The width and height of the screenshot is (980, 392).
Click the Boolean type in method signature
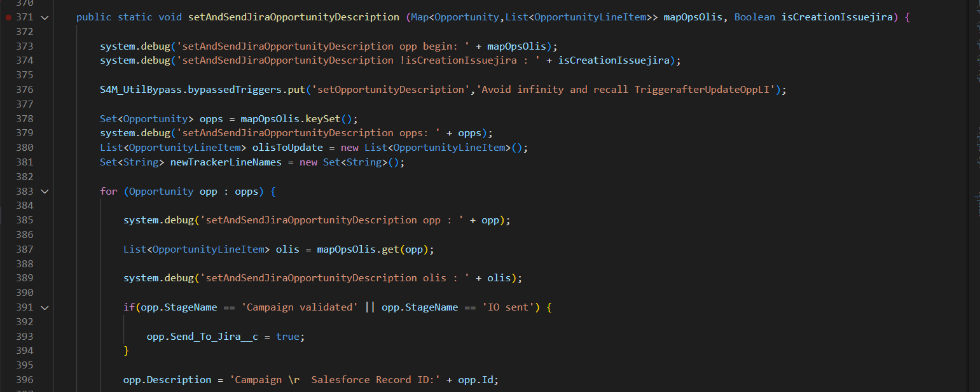click(755, 17)
